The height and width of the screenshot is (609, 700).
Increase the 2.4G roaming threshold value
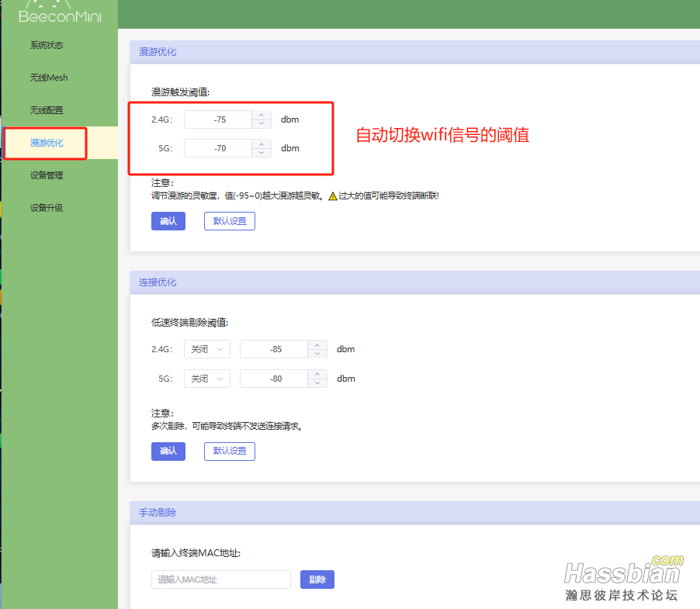[x=262, y=115]
